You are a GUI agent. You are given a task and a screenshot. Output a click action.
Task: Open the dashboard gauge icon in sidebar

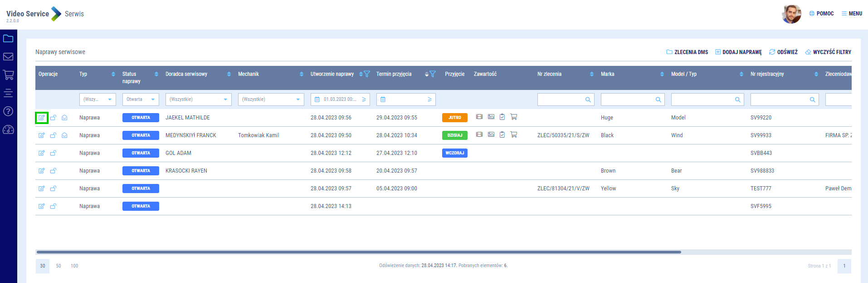pyautogui.click(x=8, y=130)
